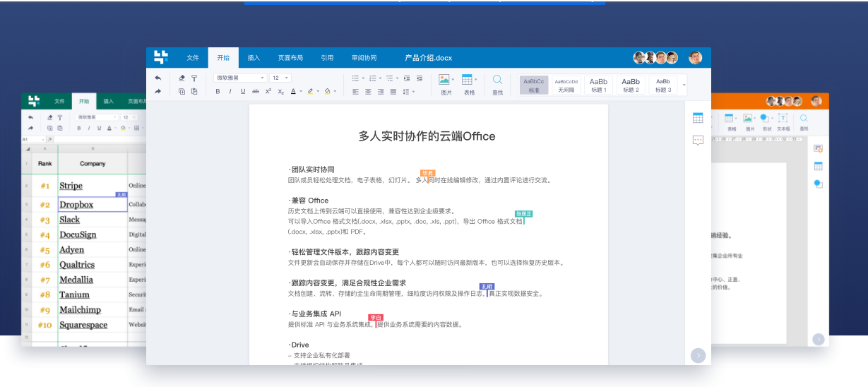Screen dimensions: 868x387
Task: Toggle bold in the document editor
Action: tap(218, 91)
